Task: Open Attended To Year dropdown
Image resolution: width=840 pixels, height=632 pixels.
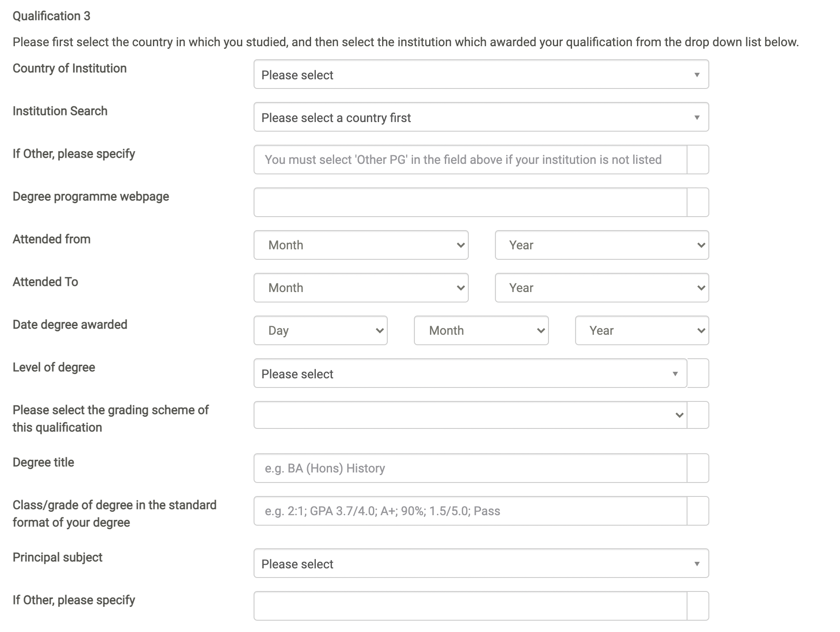Action: click(x=602, y=288)
